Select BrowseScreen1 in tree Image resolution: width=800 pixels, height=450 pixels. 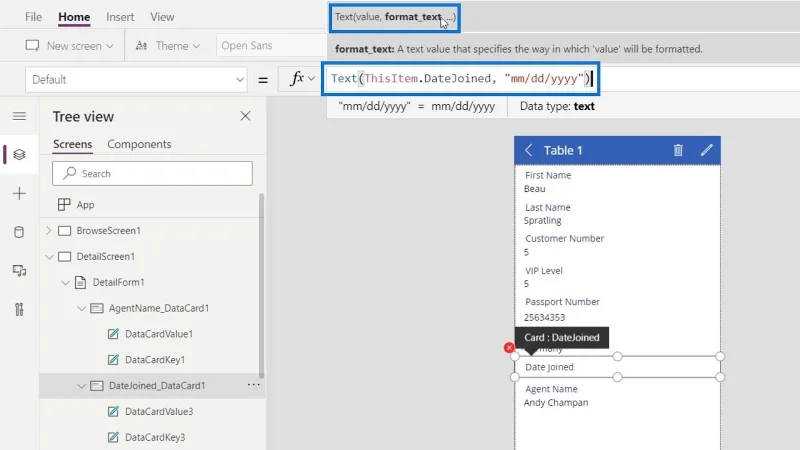[108, 231]
